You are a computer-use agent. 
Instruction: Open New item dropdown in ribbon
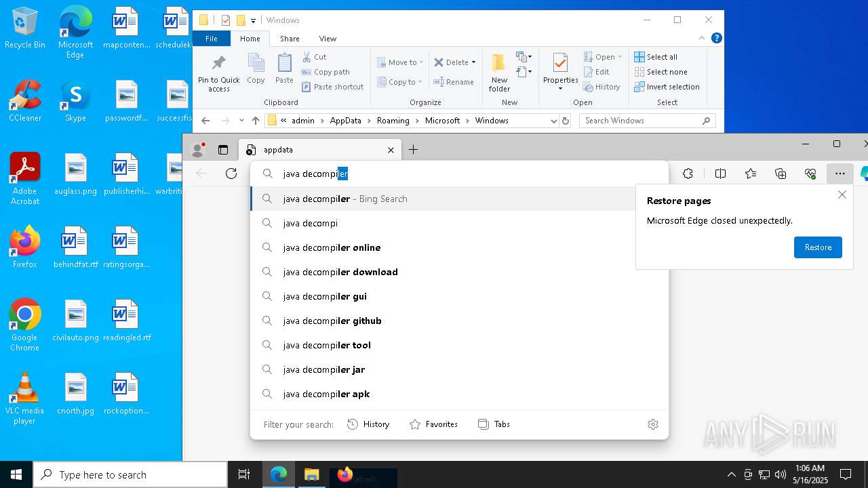tap(524, 57)
